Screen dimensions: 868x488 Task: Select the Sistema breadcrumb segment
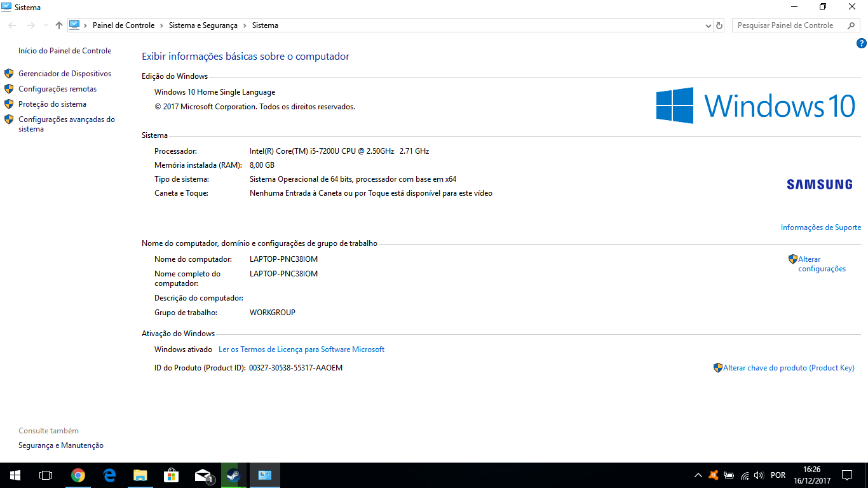point(265,25)
